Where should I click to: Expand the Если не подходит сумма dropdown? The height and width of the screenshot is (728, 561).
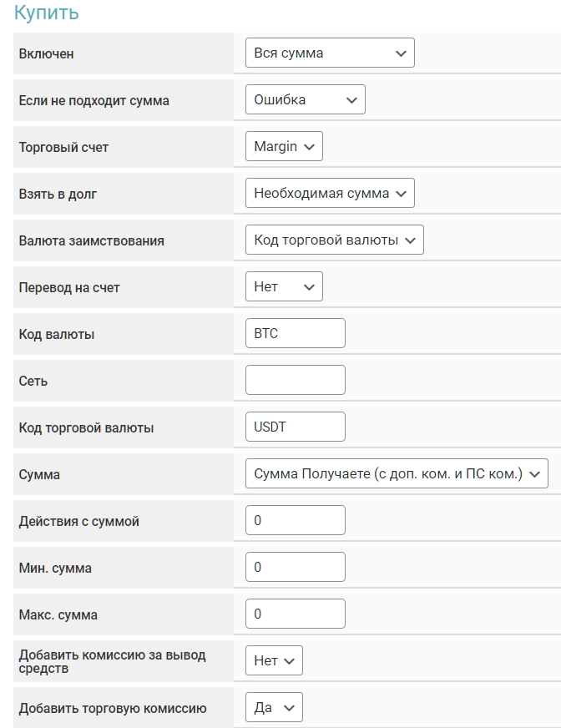click(x=305, y=100)
